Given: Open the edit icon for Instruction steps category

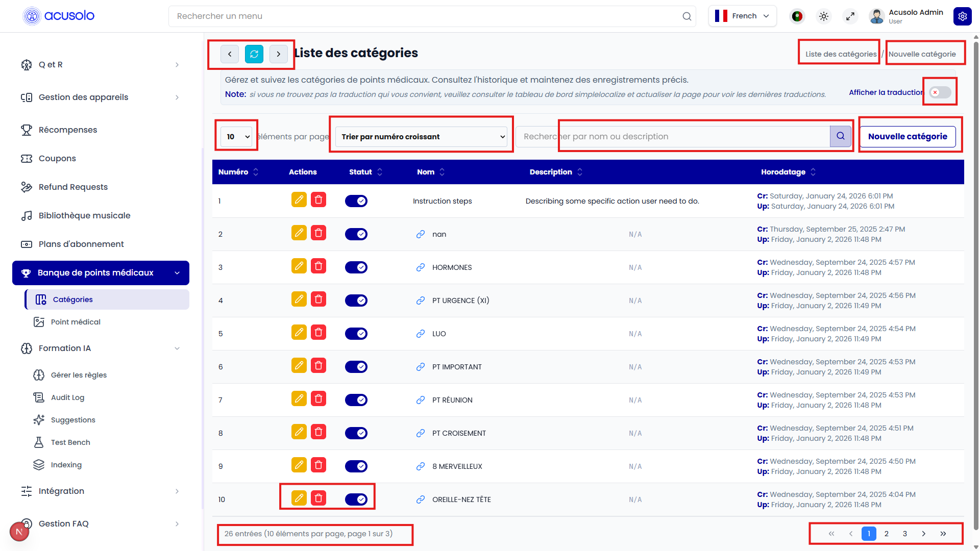Looking at the screenshot, I should pyautogui.click(x=299, y=200).
